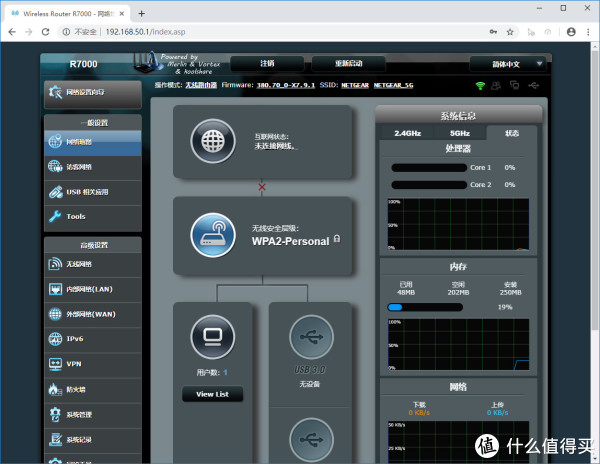Open a new browser tab

click(142, 13)
